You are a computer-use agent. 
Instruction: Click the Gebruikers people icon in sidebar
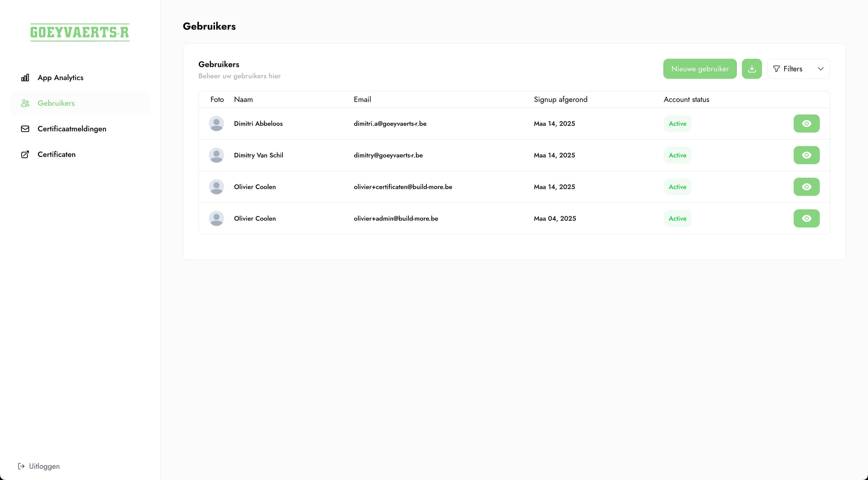[25, 103]
